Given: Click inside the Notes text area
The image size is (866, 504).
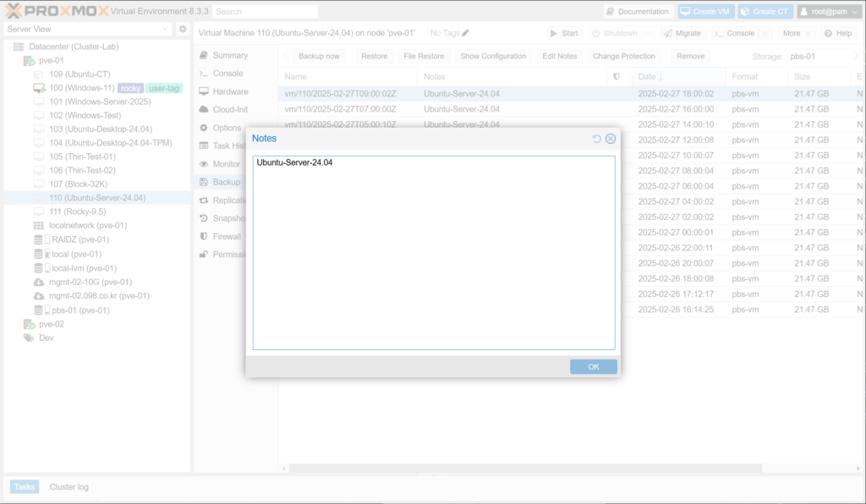Looking at the screenshot, I should click(x=433, y=254).
